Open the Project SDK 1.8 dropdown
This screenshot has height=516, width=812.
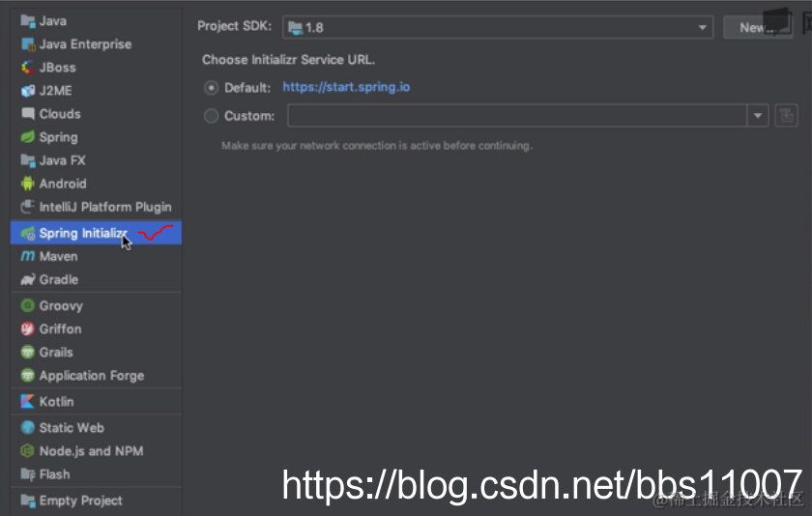pyautogui.click(x=498, y=27)
